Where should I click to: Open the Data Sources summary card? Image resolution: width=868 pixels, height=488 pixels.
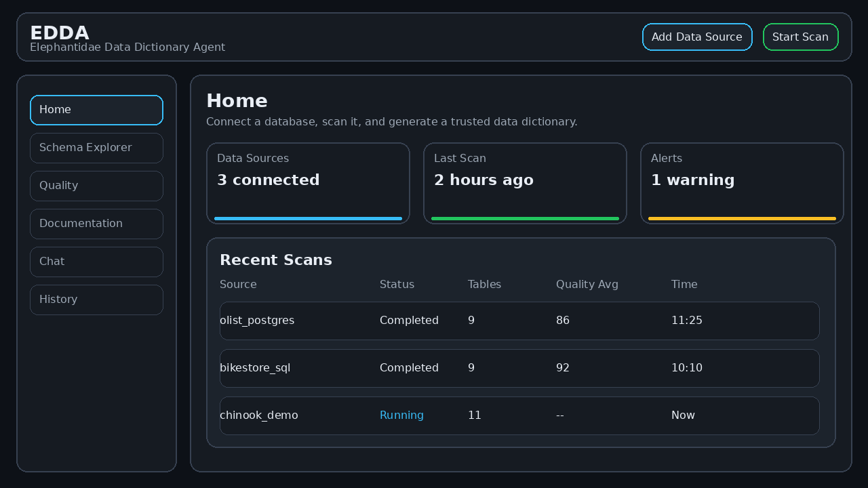point(309,183)
